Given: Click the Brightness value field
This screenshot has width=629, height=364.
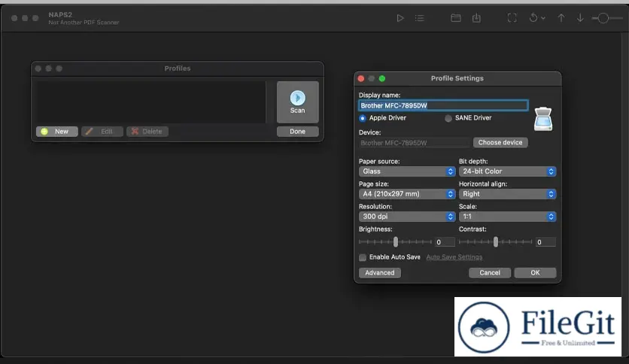Looking at the screenshot, I should [x=445, y=242].
